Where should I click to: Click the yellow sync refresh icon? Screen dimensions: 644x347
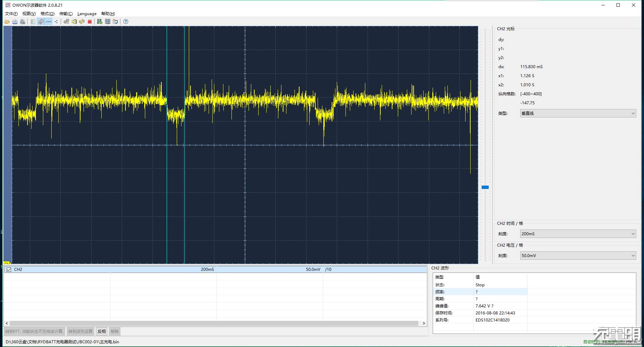[x=82, y=21]
